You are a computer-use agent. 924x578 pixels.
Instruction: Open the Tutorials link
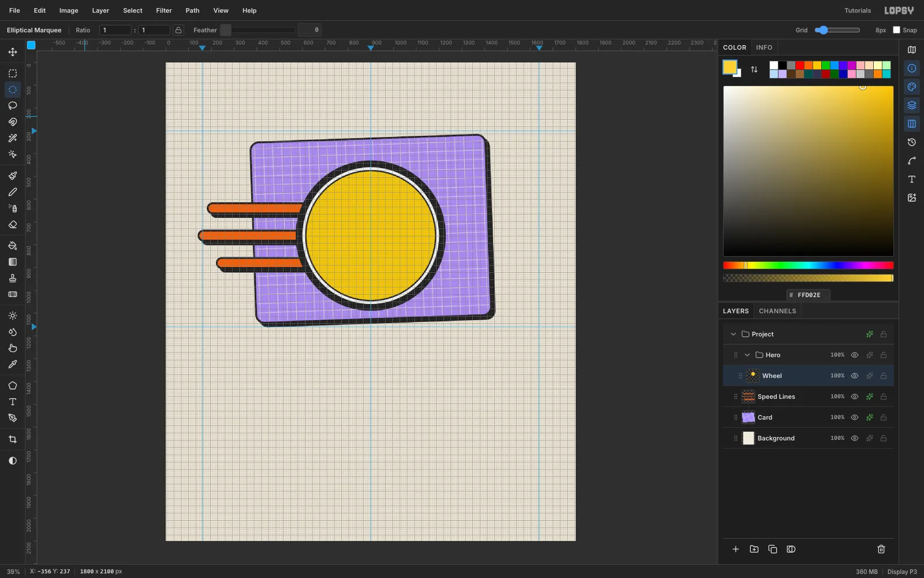(858, 10)
